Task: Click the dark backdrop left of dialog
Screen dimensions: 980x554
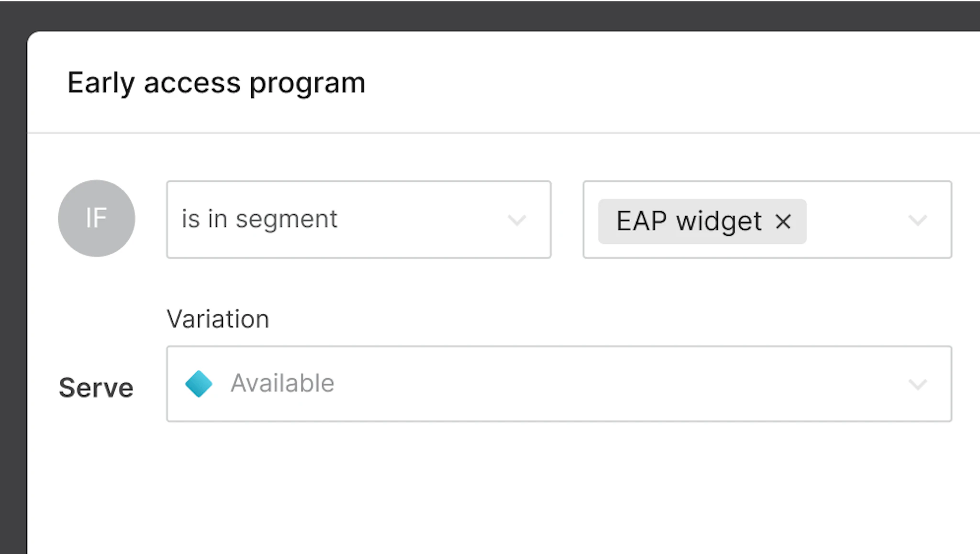Action: pyautogui.click(x=13, y=287)
